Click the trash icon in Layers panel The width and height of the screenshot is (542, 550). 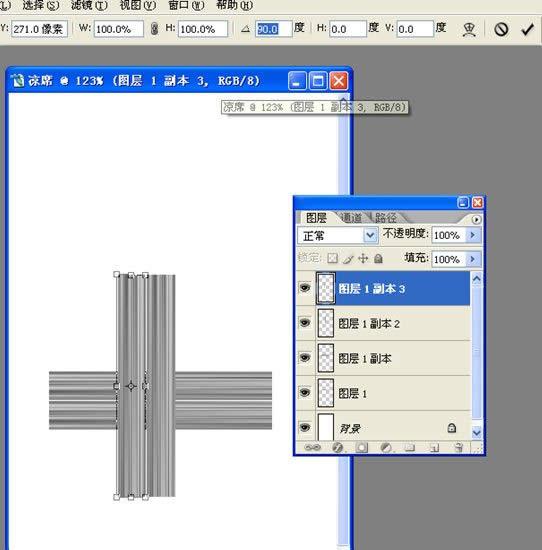click(x=458, y=447)
